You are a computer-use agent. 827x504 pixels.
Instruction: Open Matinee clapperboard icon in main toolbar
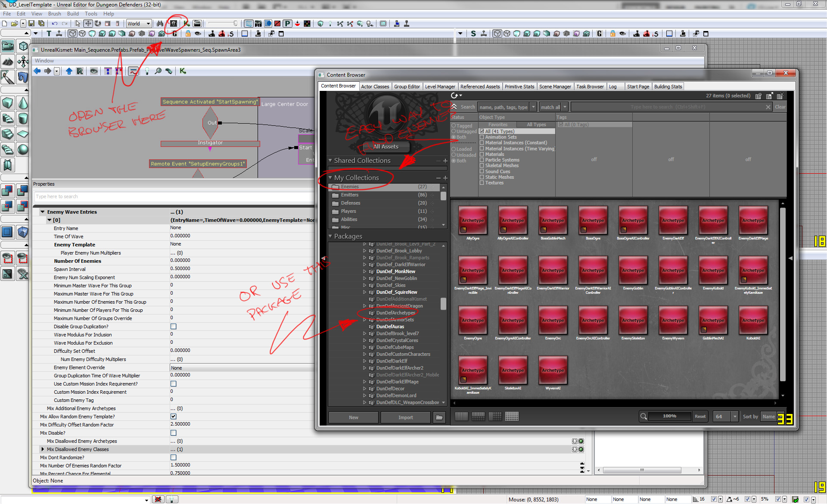197,23
